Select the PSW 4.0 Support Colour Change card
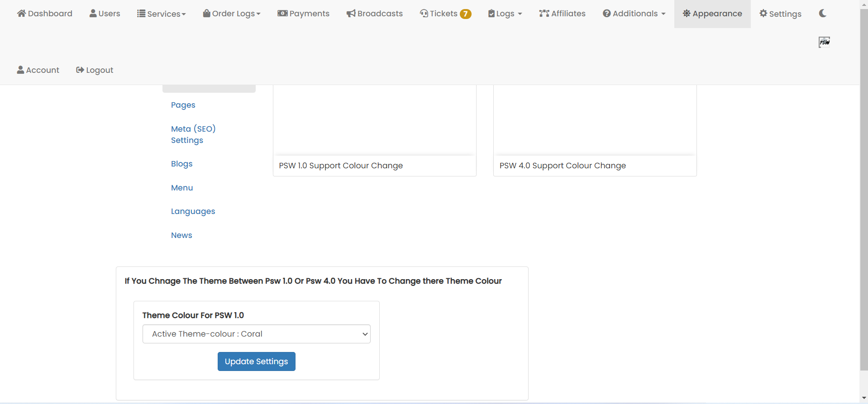This screenshot has width=868, height=404. click(595, 130)
